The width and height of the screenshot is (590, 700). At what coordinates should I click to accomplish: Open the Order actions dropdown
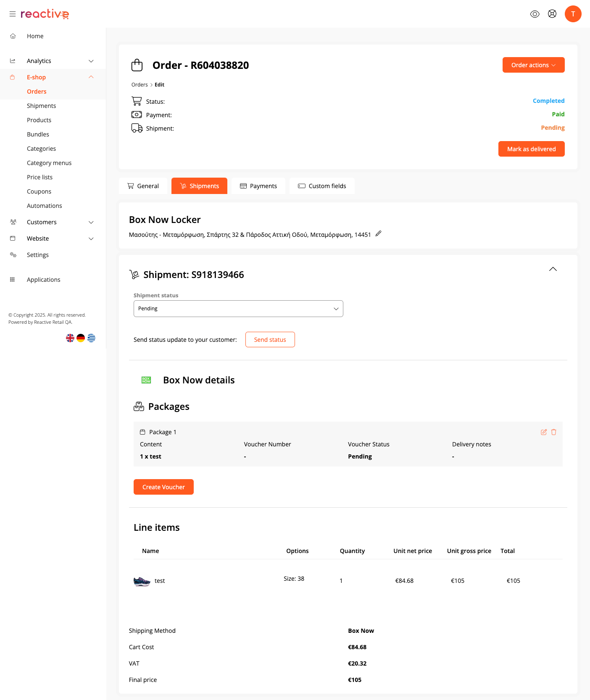[533, 65]
